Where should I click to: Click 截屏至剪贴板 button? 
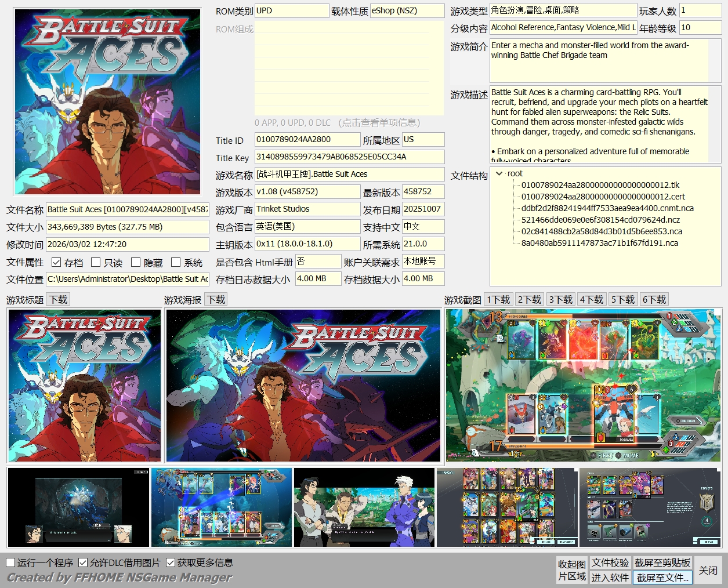pyautogui.click(x=662, y=562)
